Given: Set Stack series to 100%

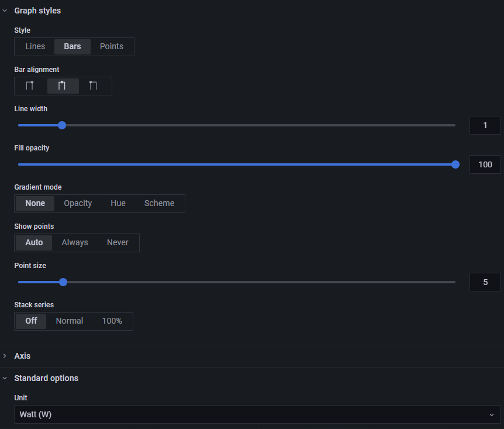Looking at the screenshot, I should [112, 321].
